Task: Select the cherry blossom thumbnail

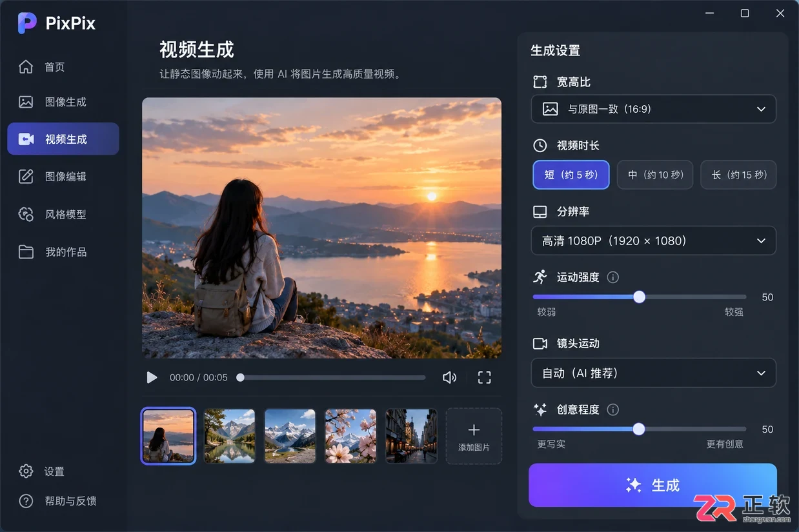Action: [x=350, y=435]
